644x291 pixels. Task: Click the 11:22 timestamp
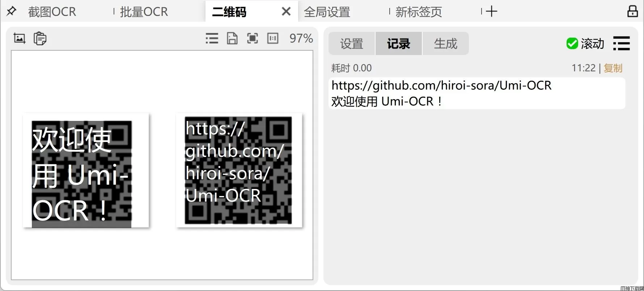pos(584,68)
